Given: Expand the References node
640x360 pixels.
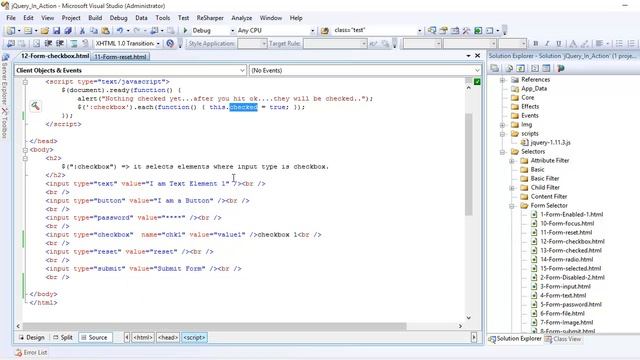Looking at the screenshot, I should point(503,80).
